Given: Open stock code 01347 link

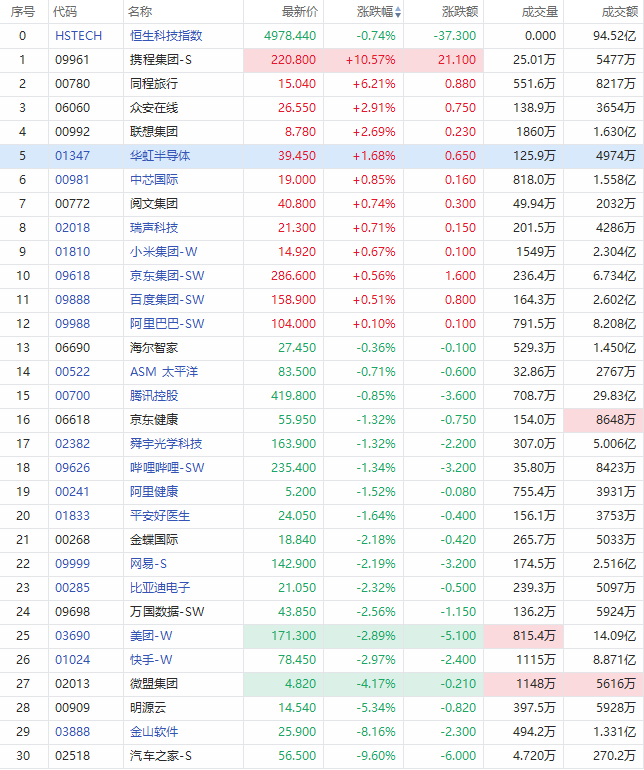Looking at the screenshot, I should click(x=72, y=156).
